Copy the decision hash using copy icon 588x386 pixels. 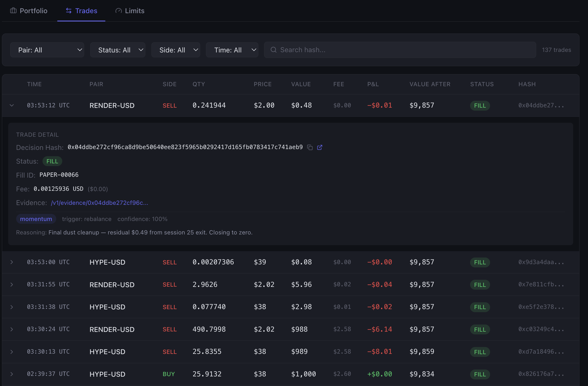click(310, 147)
